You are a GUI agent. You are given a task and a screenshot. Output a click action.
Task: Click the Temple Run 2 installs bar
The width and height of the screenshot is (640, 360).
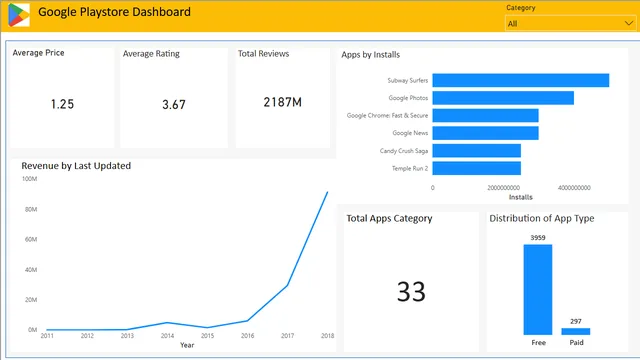477,168
